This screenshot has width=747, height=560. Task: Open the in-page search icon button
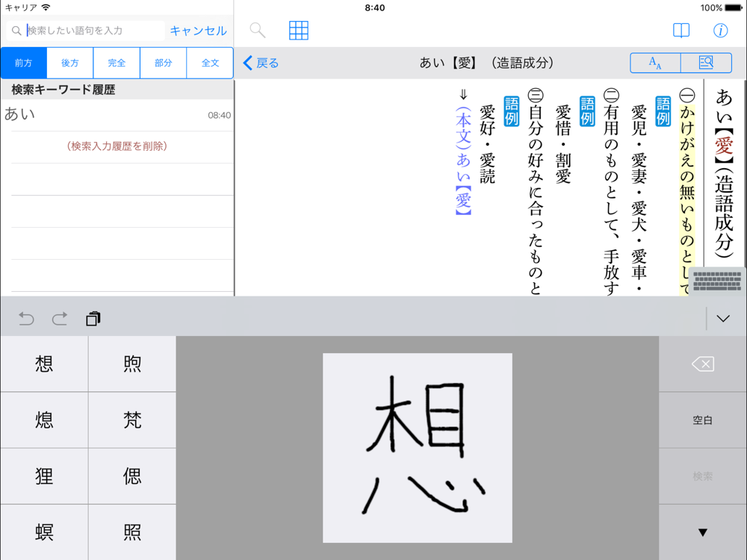pyautogui.click(x=706, y=63)
